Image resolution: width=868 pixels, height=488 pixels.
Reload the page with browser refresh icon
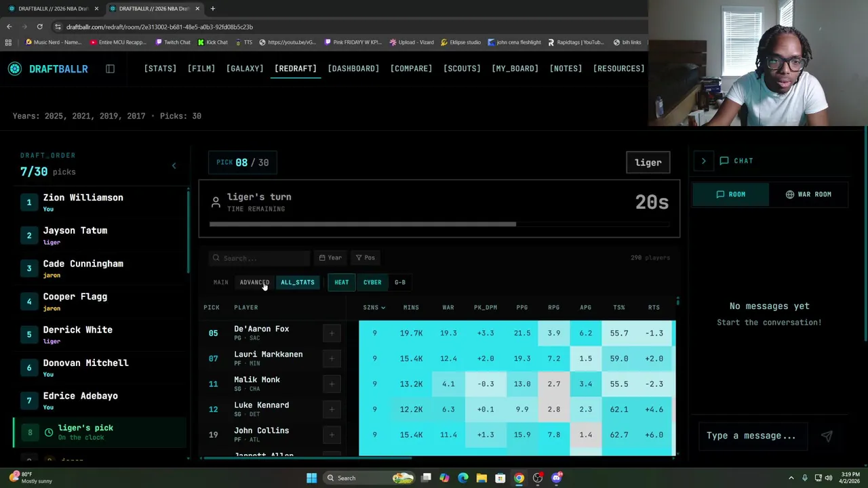(x=40, y=26)
